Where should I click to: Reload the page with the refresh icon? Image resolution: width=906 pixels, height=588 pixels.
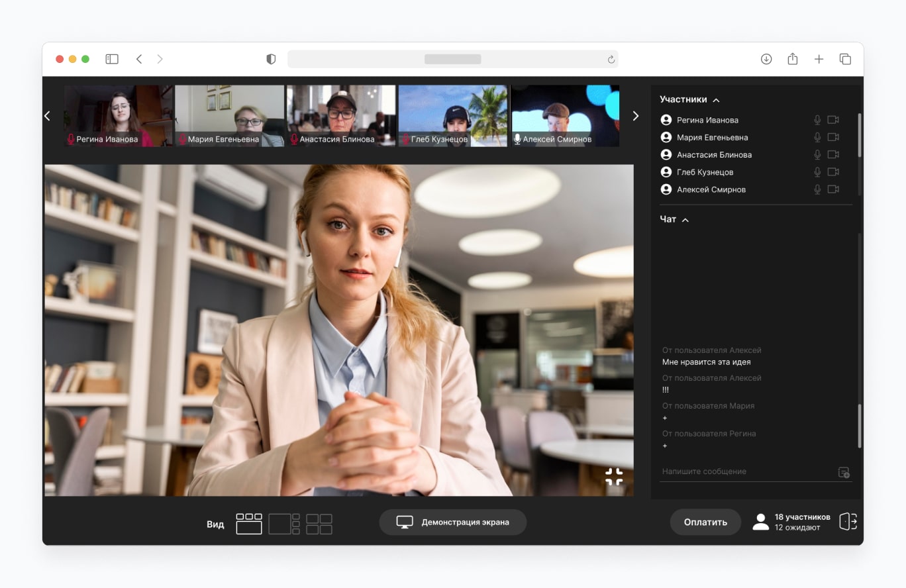[x=611, y=60]
